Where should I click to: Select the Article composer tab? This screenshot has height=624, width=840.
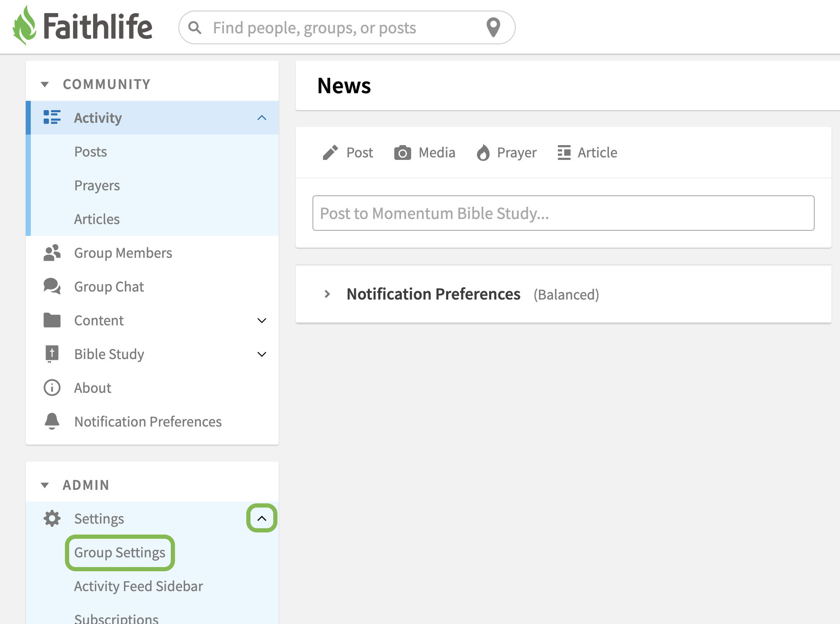[587, 152]
